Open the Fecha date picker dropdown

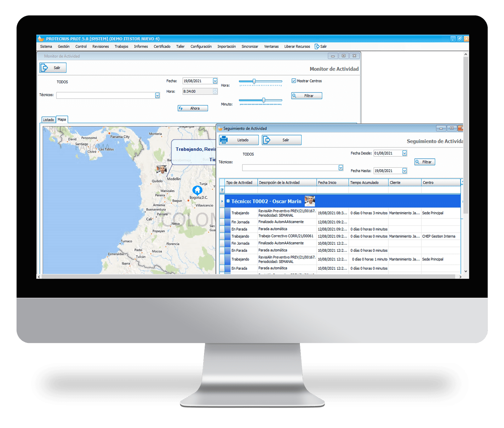click(215, 81)
